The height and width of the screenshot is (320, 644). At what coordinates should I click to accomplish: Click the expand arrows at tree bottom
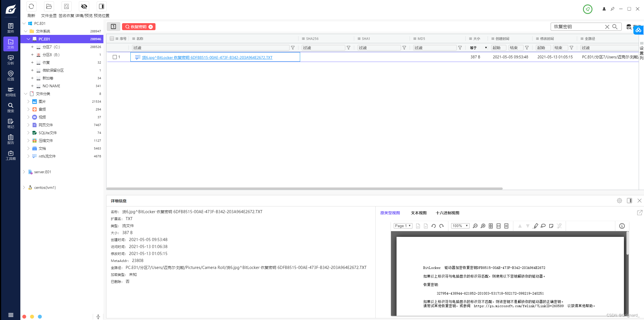98,316
